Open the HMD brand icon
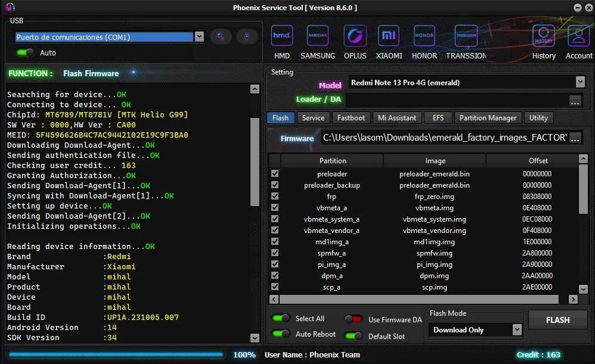 (281, 36)
